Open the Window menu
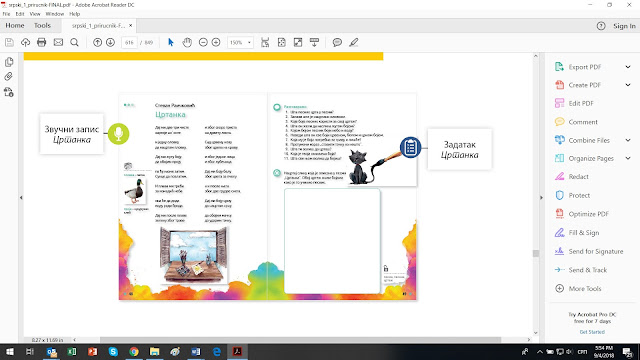Screen dimensions: 640x360 click(55, 14)
